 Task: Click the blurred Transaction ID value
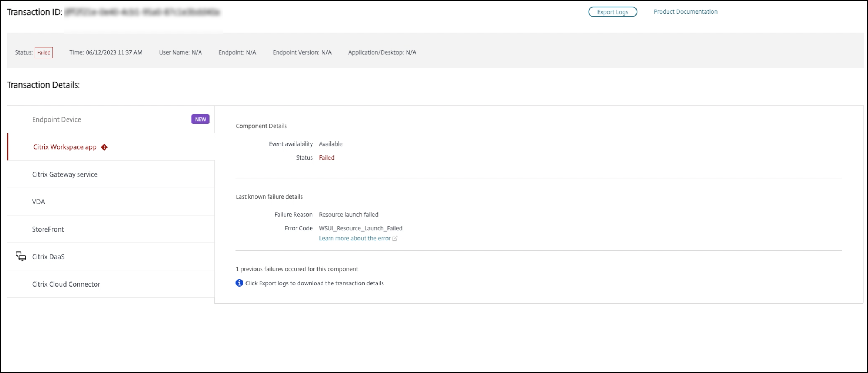tap(142, 12)
